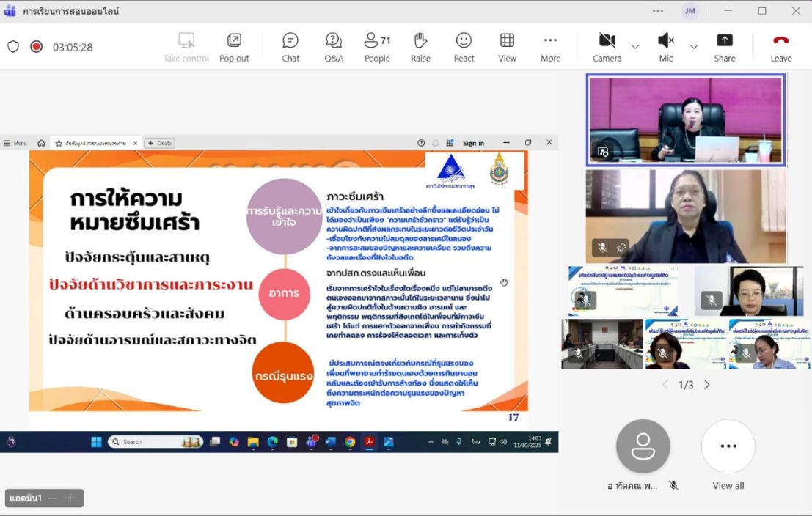Go to next participant page
The height and width of the screenshot is (516, 812).
pos(707,385)
